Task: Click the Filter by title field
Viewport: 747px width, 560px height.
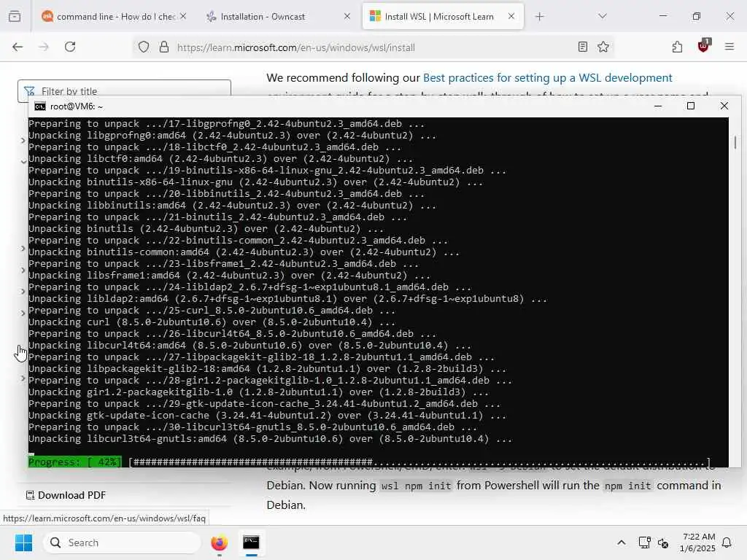Action: 124,90
